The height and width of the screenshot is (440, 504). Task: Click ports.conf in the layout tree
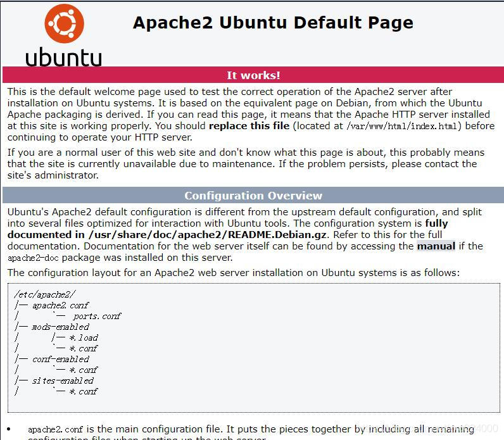tap(97, 317)
